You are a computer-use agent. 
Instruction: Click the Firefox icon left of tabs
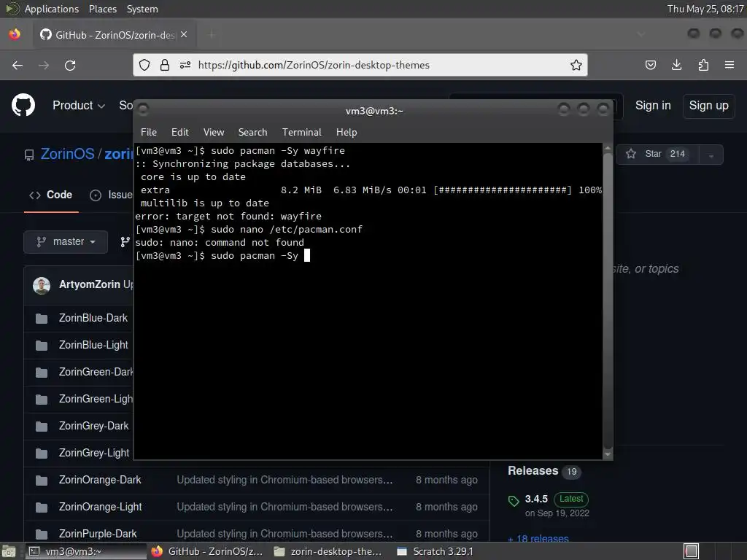click(15, 34)
